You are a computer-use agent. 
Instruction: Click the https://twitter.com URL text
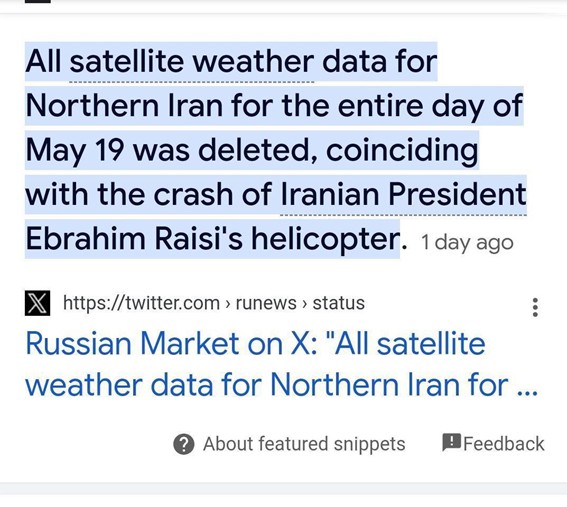(x=141, y=303)
